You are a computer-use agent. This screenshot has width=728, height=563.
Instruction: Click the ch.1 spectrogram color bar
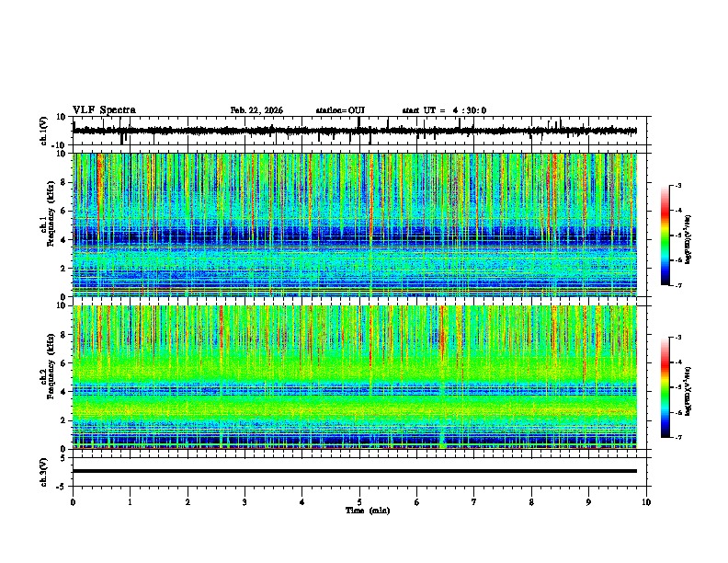click(x=665, y=236)
